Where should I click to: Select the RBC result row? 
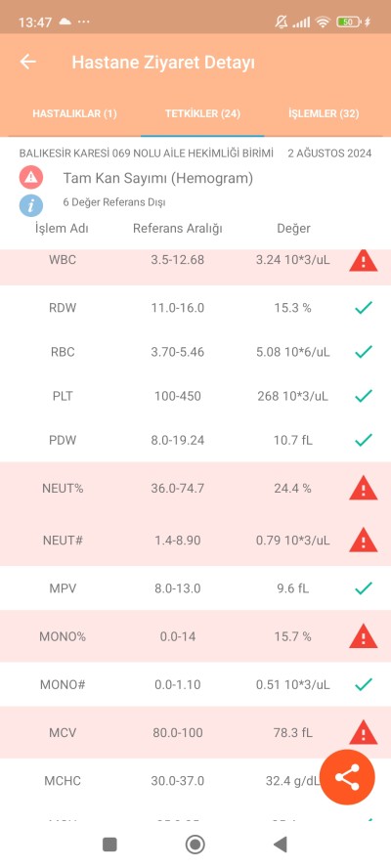pyautogui.click(x=195, y=352)
